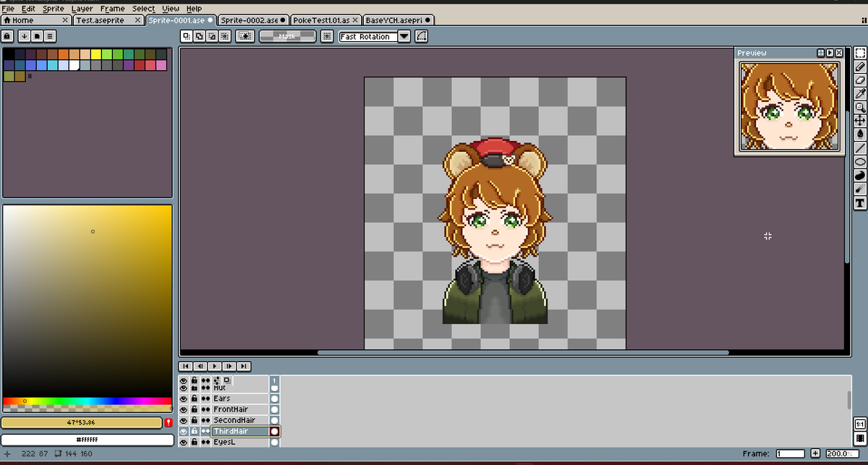Click the palette lock edit-mode icon
The image size is (868, 465).
pos(7,36)
